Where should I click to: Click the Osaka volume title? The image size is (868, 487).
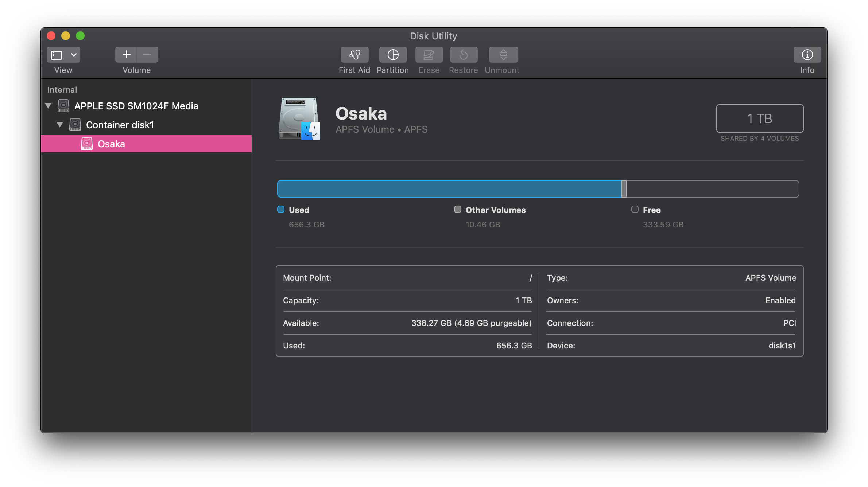tap(361, 113)
